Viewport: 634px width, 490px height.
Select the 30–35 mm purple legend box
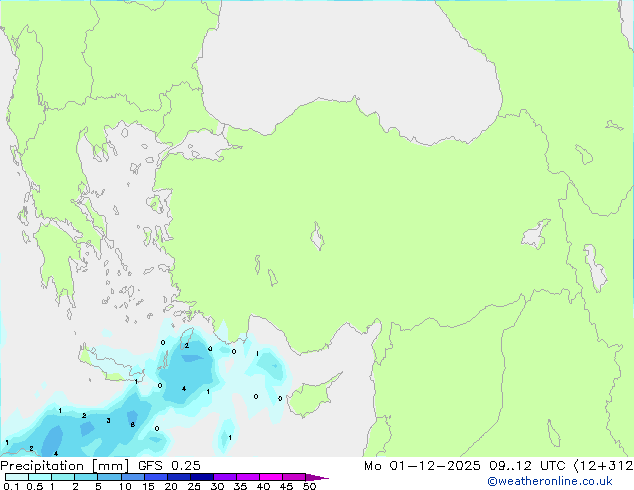pyautogui.click(x=225, y=477)
